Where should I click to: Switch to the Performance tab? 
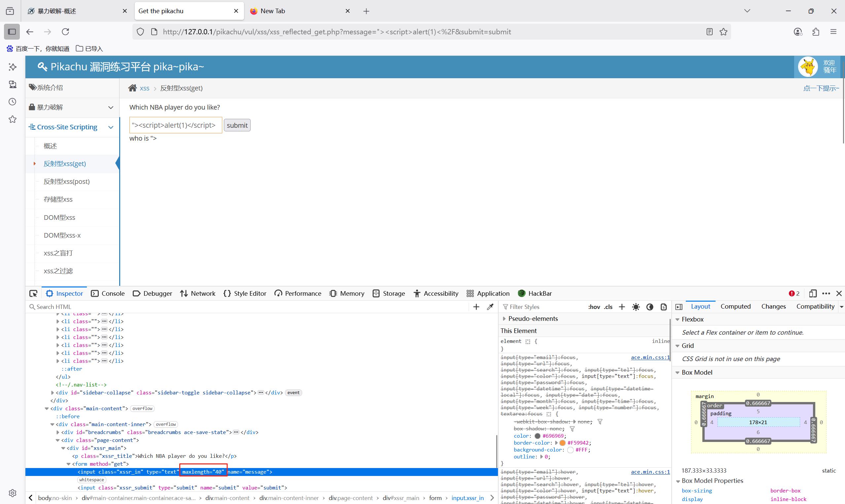tap(298, 293)
